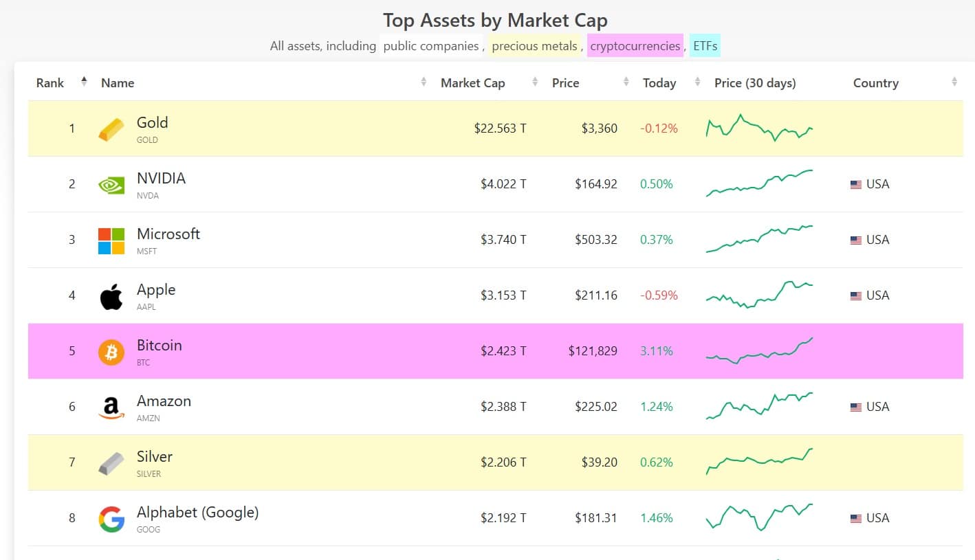975x560 pixels.
Task: Click Gold's 30-day price chart
Action: 760,128
